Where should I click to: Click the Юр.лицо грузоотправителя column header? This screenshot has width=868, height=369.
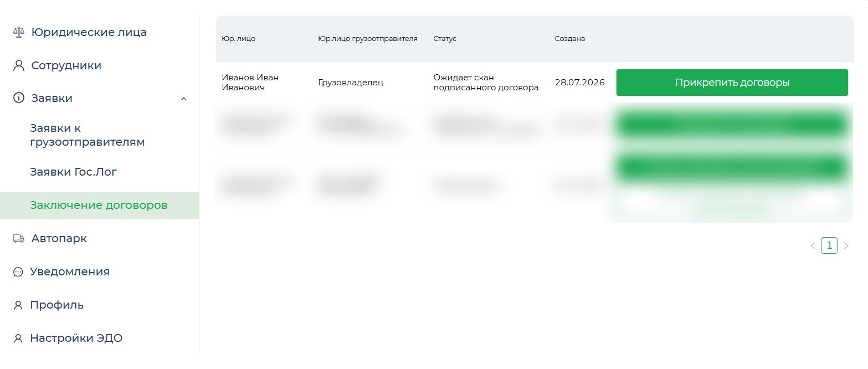(x=368, y=39)
